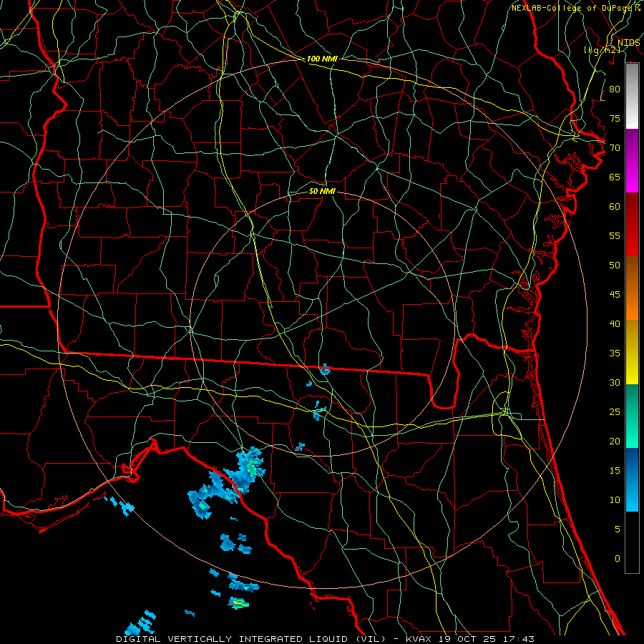
Task: Click the scale value "35"
Action: pyautogui.click(x=615, y=353)
